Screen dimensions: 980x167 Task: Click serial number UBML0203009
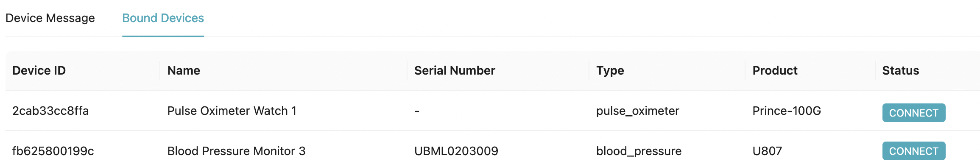(456, 151)
